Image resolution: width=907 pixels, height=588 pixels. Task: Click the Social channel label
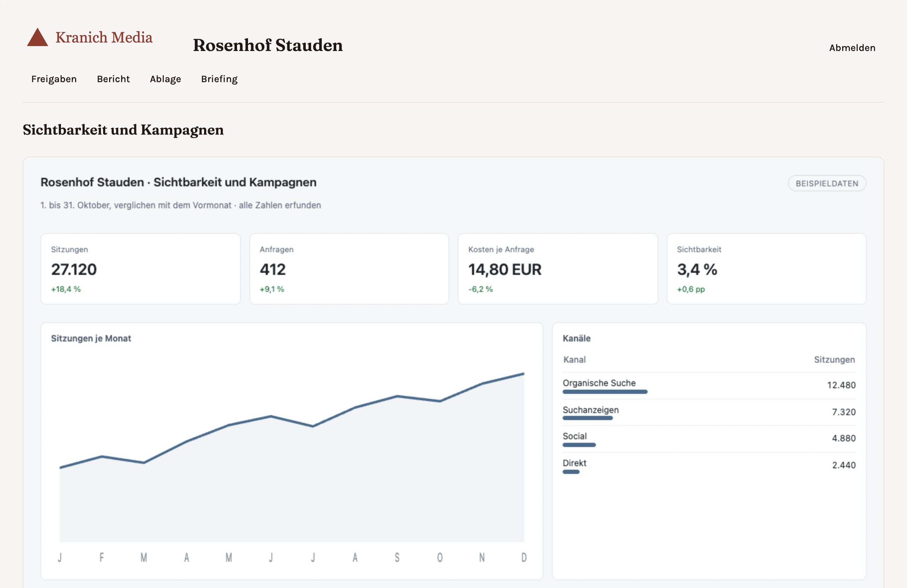574,436
